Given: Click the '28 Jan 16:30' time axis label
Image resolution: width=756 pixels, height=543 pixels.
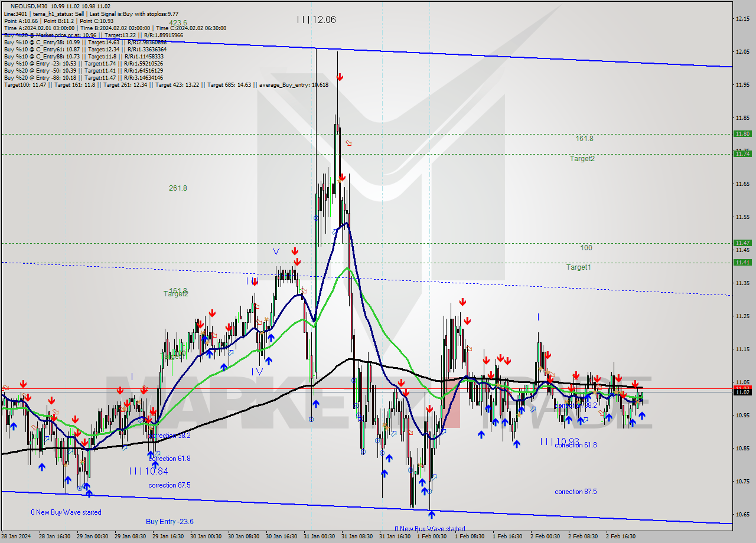Looking at the screenshot, I should pyautogui.click(x=54, y=537).
